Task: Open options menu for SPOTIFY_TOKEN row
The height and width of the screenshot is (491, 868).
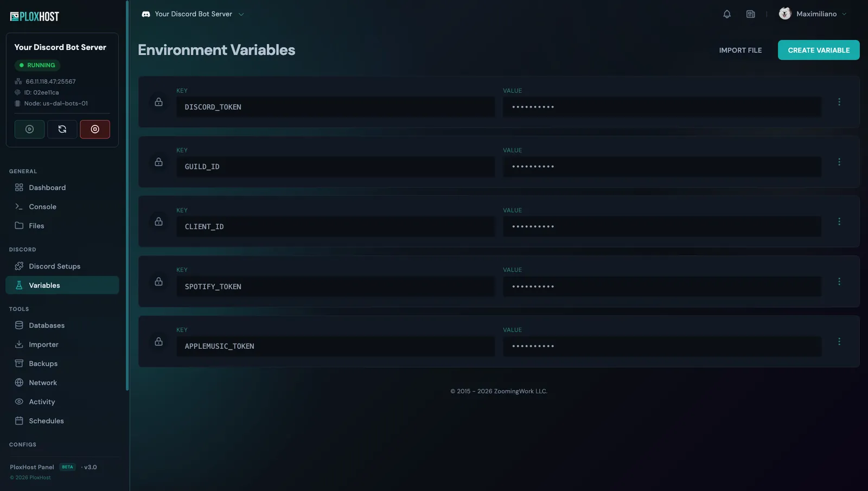Action: click(839, 282)
